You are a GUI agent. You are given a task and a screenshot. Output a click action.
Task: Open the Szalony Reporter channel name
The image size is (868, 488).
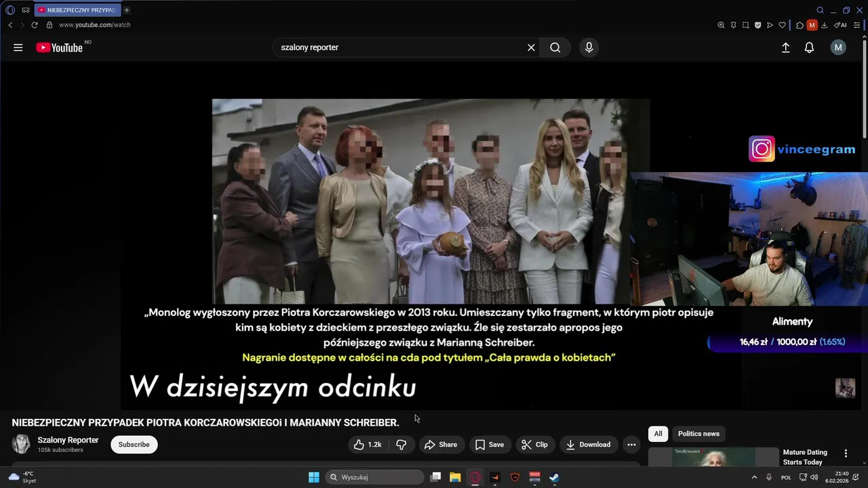(x=68, y=441)
